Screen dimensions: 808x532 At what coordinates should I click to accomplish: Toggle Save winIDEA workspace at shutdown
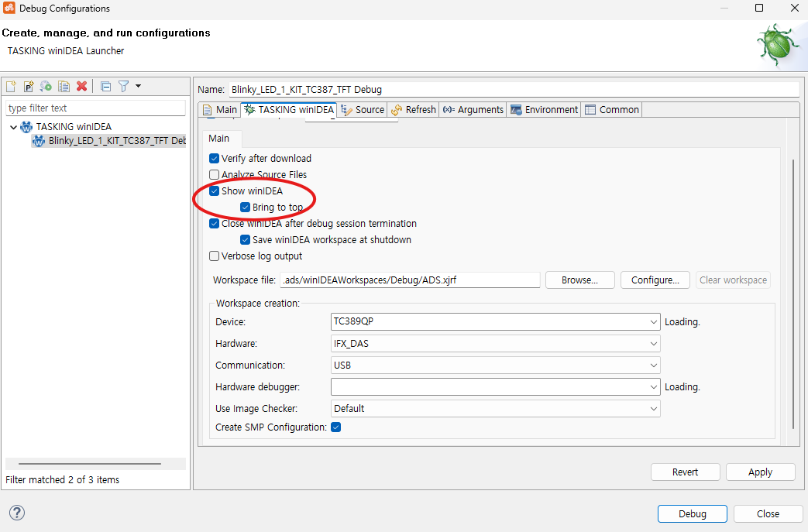pyautogui.click(x=246, y=239)
